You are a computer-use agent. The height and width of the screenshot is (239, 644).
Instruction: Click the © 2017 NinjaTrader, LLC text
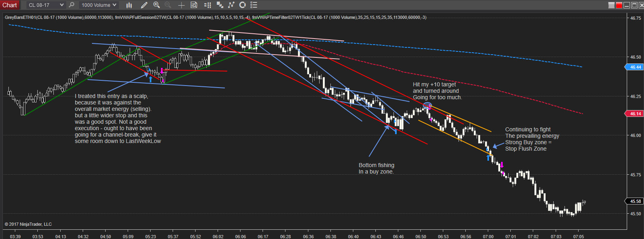point(28,224)
